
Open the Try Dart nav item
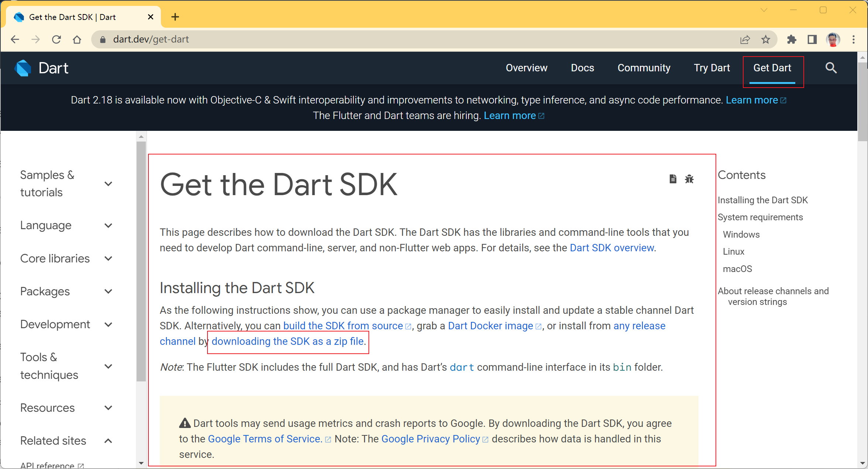[x=712, y=68]
